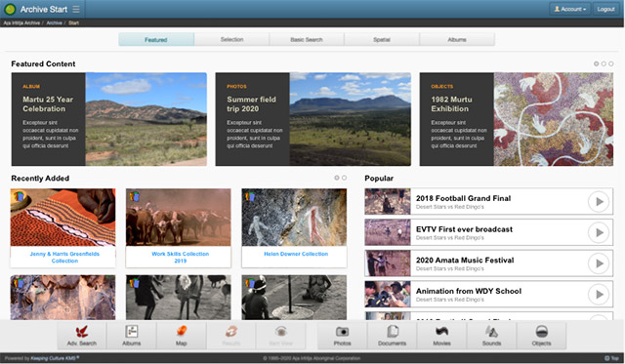The image size is (625, 364).
Task: Open the Account dropdown
Action: (x=570, y=9)
